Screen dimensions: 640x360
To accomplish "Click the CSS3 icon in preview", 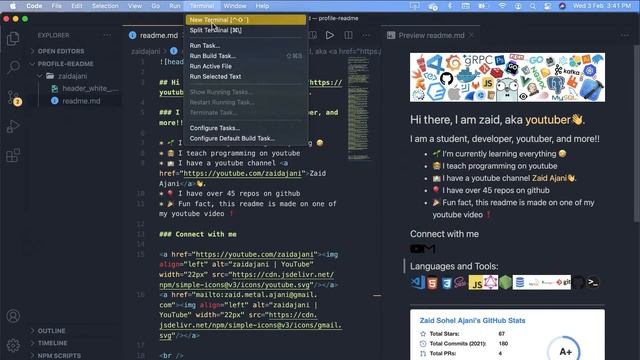I will 446,282.
